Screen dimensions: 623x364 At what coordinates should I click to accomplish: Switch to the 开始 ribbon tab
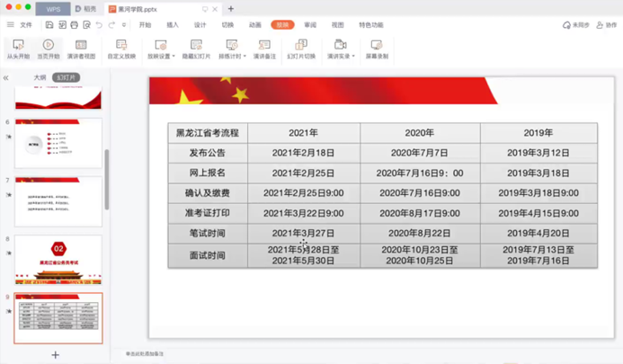coord(145,24)
